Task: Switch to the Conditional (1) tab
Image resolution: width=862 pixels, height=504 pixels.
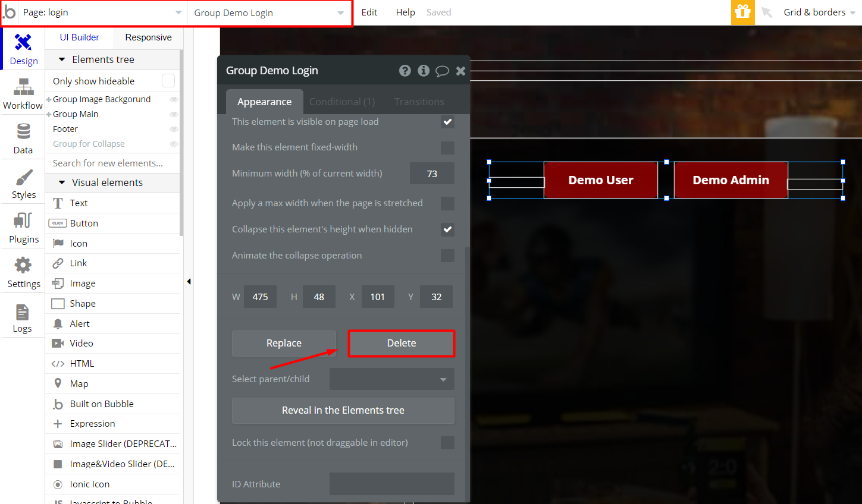Action: 342,102
